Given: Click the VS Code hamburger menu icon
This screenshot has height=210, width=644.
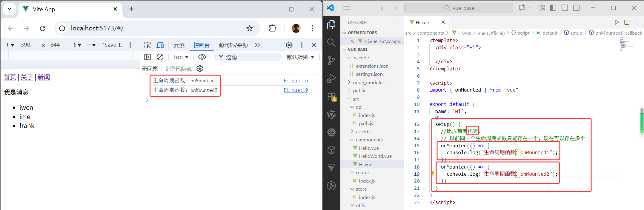Looking at the screenshot, I should tap(347, 8).
